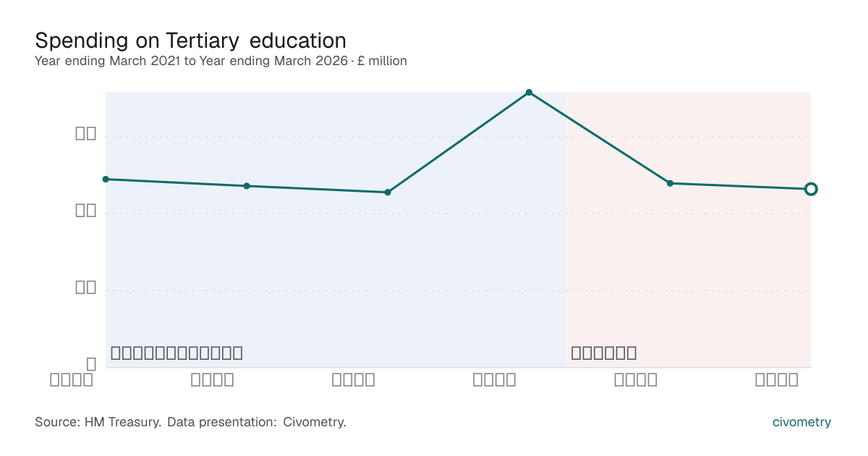This screenshot has width=868, height=456.
Task: Select the rightmost x-axis year label
Action: (777, 379)
